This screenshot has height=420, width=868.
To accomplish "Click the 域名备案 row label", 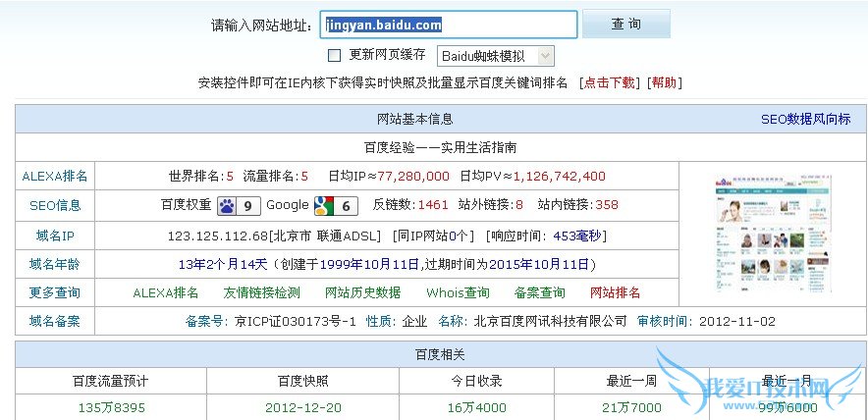I will tap(55, 322).
